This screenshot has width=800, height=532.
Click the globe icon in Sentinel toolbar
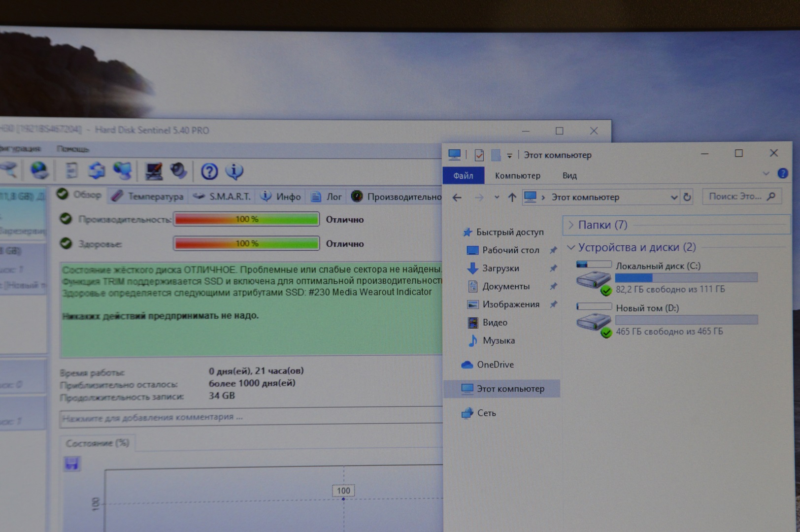[x=39, y=171]
